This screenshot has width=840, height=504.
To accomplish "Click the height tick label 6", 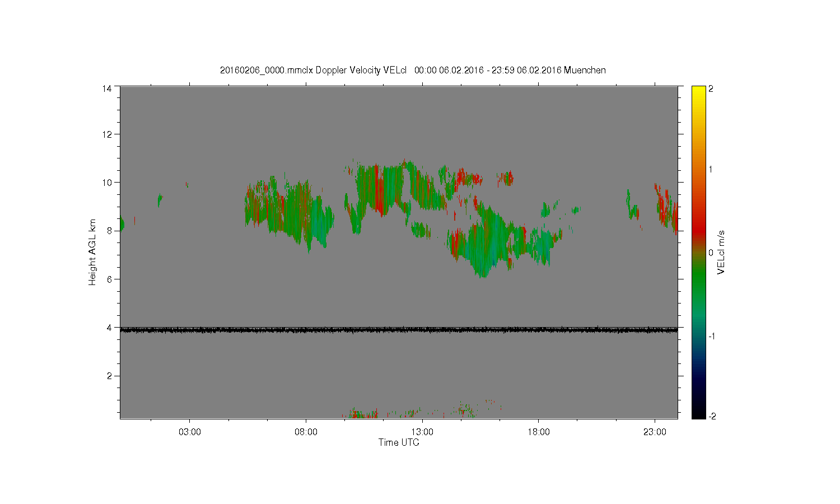I will tap(109, 279).
